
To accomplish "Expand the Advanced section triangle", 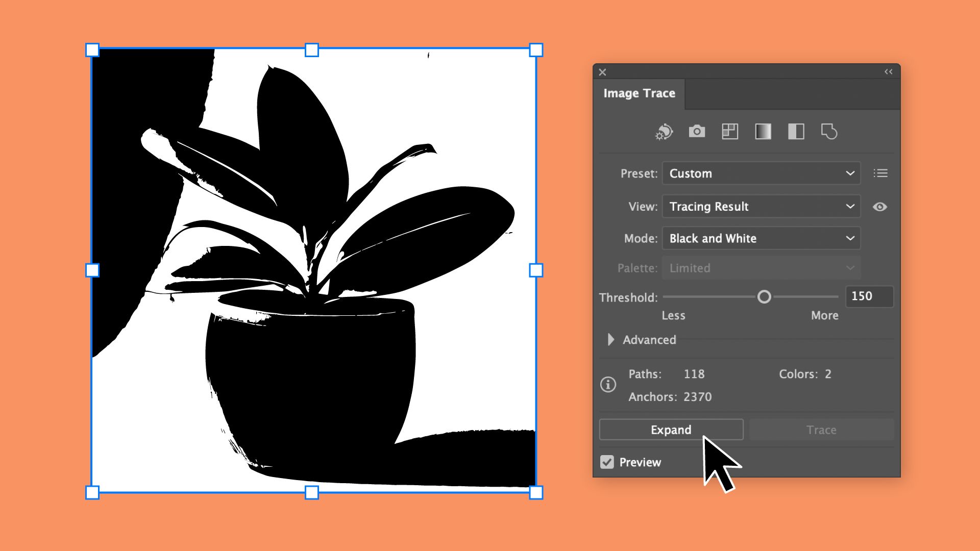I will pos(611,340).
